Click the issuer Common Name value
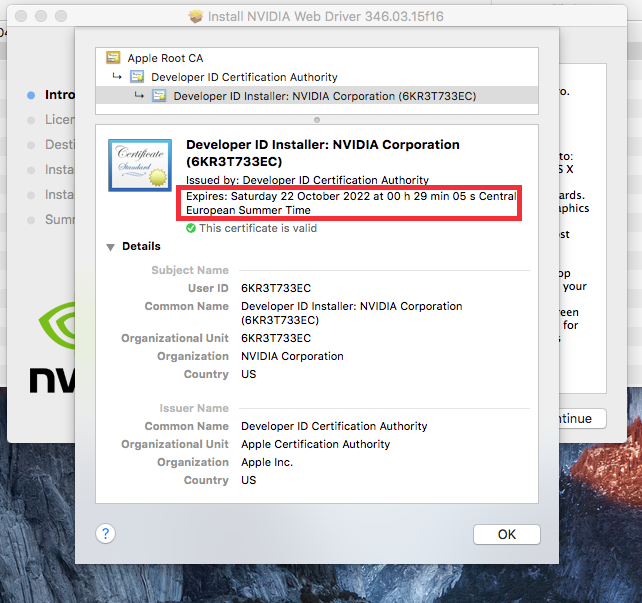This screenshot has width=642, height=603. (x=334, y=426)
